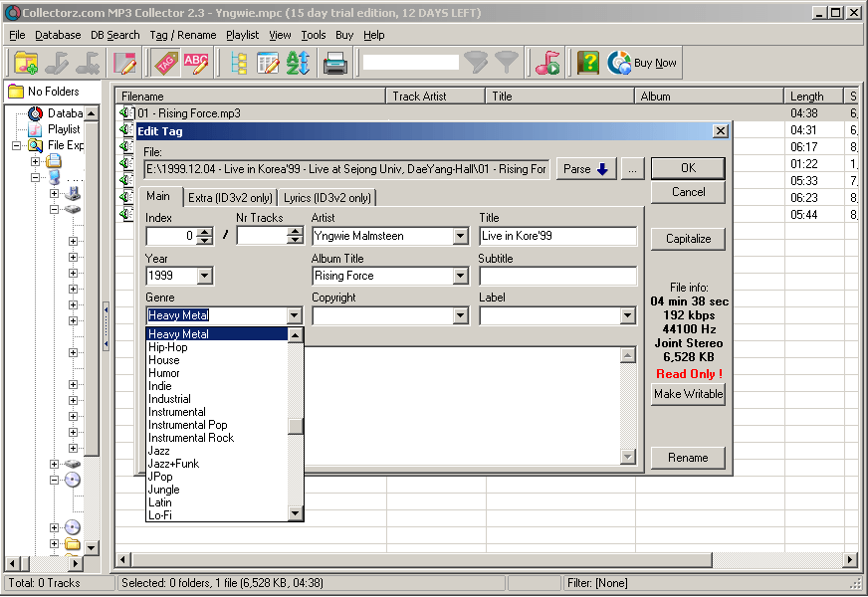The image size is (868, 597).
Task: Click the A-Z sort order icon
Action: click(x=298, y=64)
